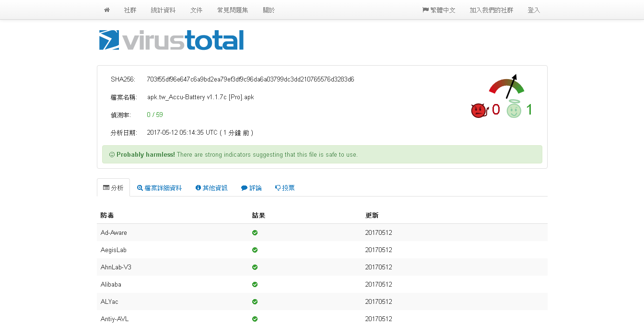This screenshot has width=644, height=324.
Task: Switch to the 評論 tab
Action: [x=251, y=188]
